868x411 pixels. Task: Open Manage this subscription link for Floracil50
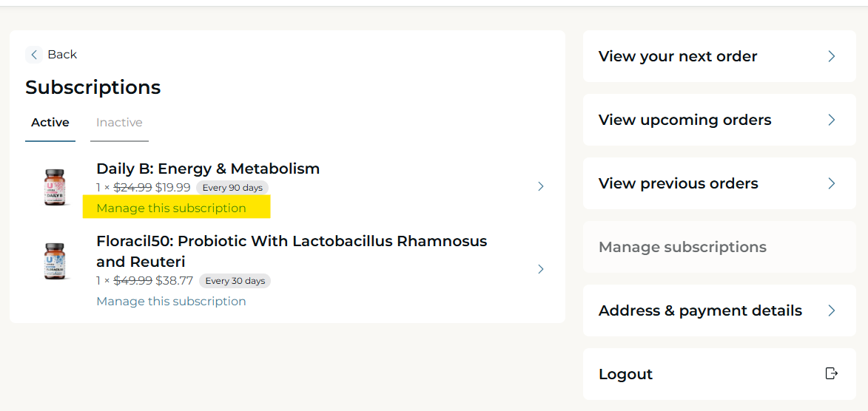171,301
